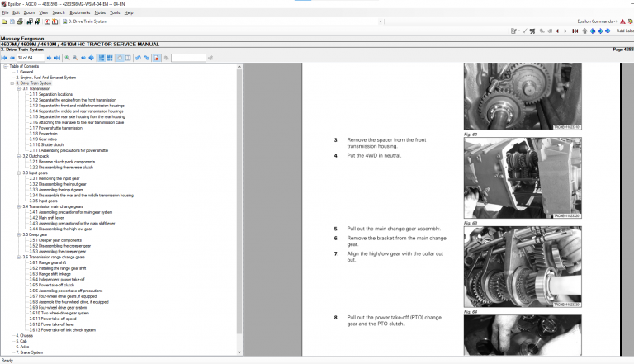Open the File menu

(x=5, y=12)
